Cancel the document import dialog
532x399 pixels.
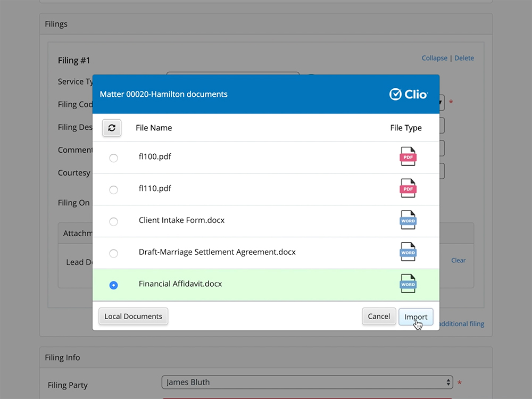pos(379,316)
